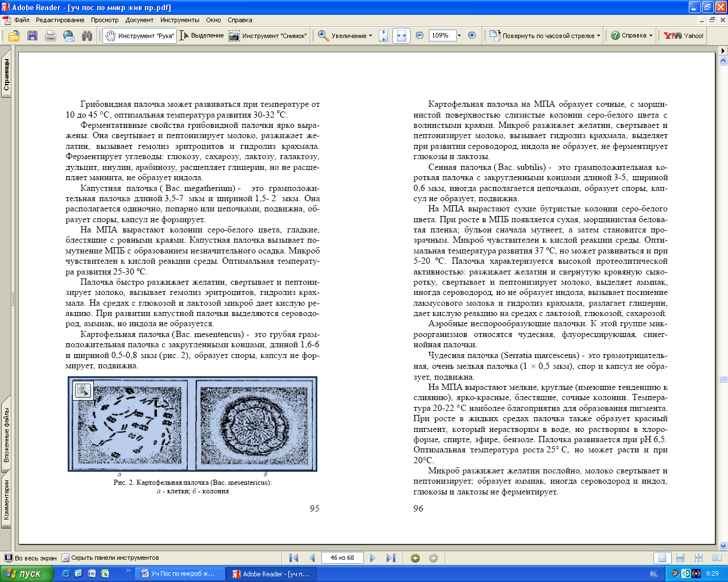Click the Save floppy disk icon

(x=32, y=36)
